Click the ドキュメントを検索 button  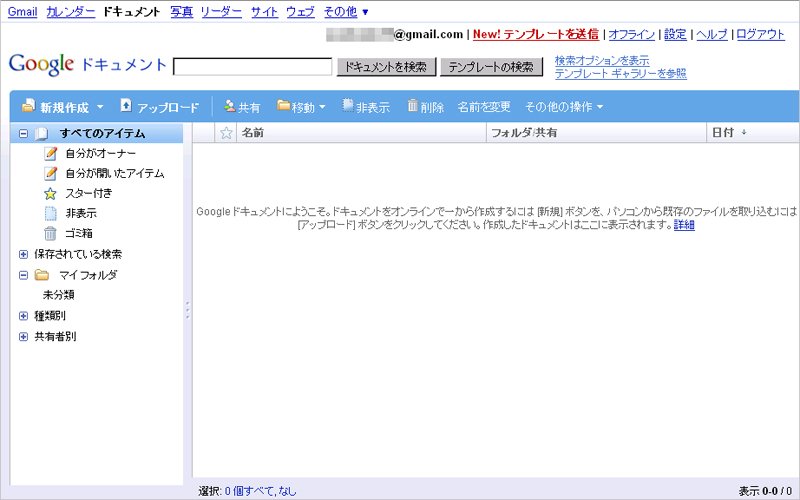pyautogui.click(x=386, y=67)
